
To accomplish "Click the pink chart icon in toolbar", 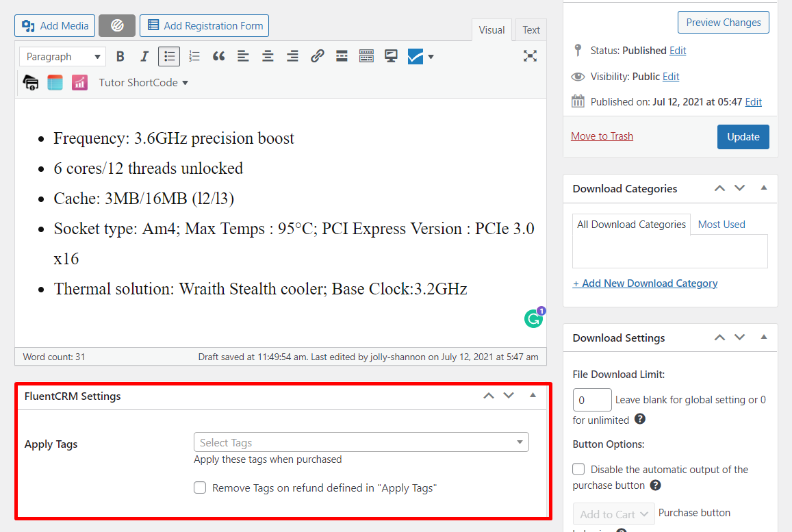I will click(x=80, y=82).
